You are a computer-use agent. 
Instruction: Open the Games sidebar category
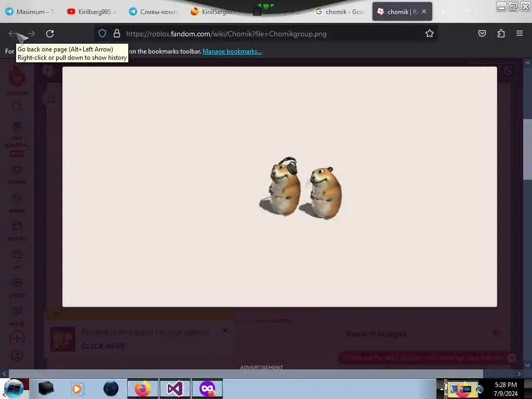tap(17, 175)
